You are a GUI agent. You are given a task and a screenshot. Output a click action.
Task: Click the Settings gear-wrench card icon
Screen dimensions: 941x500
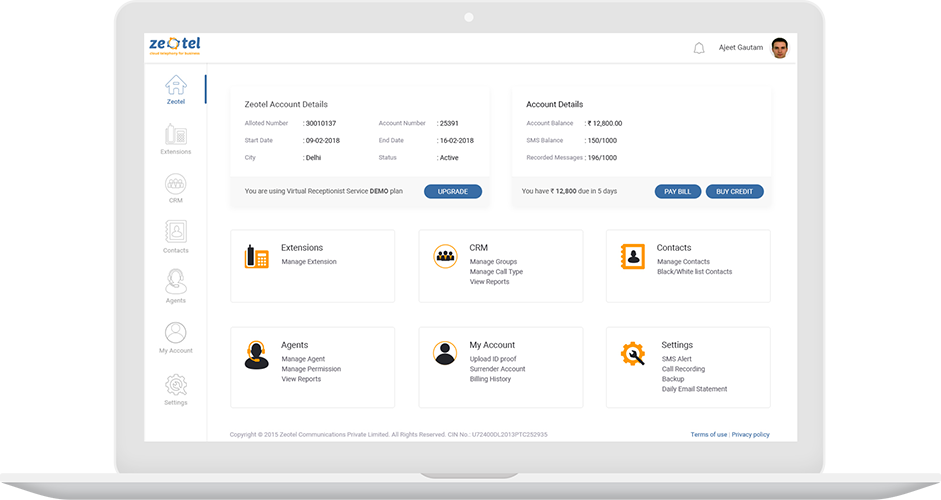633,354
